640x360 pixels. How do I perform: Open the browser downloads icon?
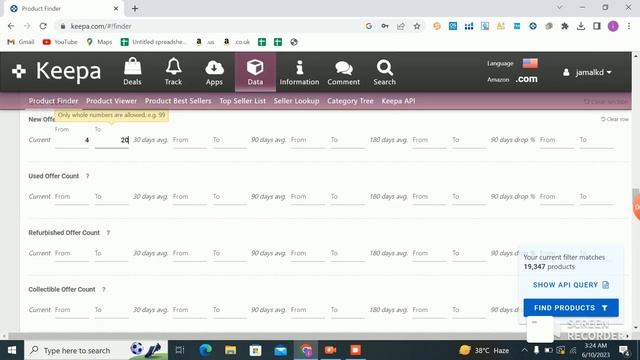click(581, 26)
